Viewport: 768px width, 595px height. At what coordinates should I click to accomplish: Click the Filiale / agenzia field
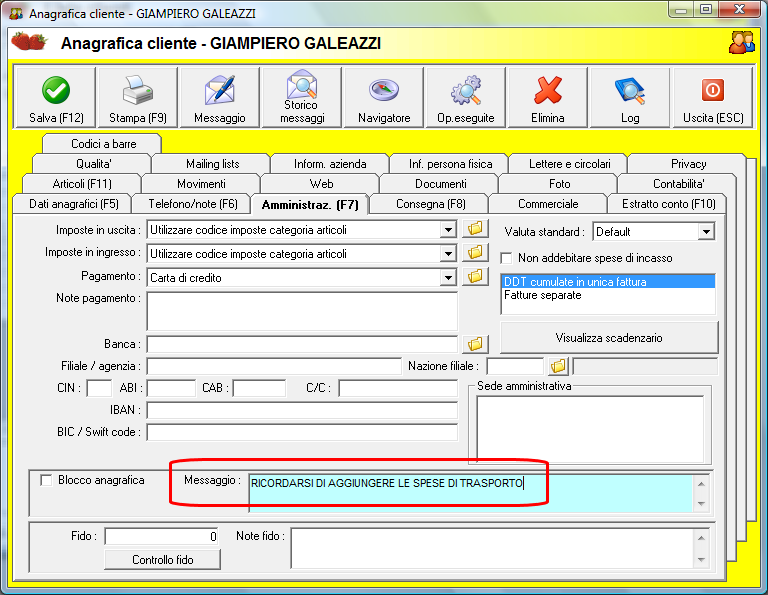[274, 366]
